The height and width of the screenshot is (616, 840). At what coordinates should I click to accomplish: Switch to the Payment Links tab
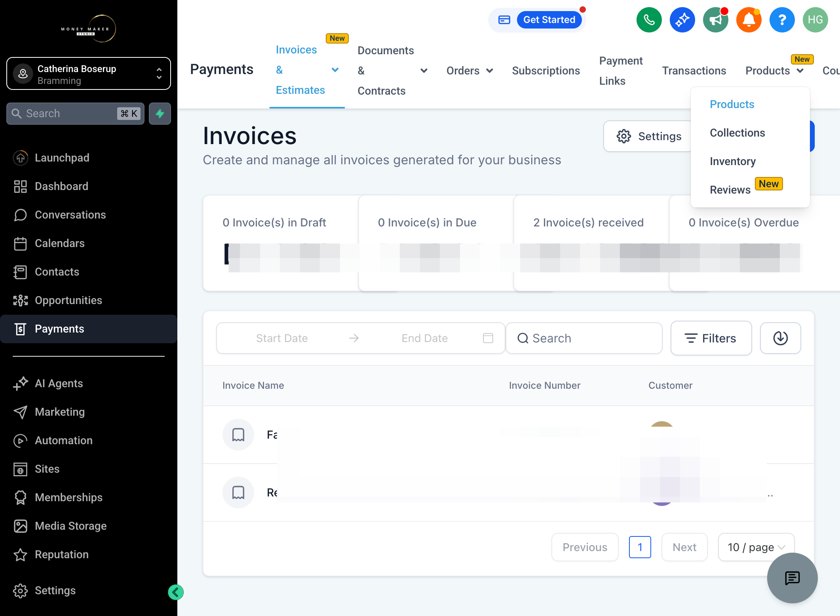621,70
